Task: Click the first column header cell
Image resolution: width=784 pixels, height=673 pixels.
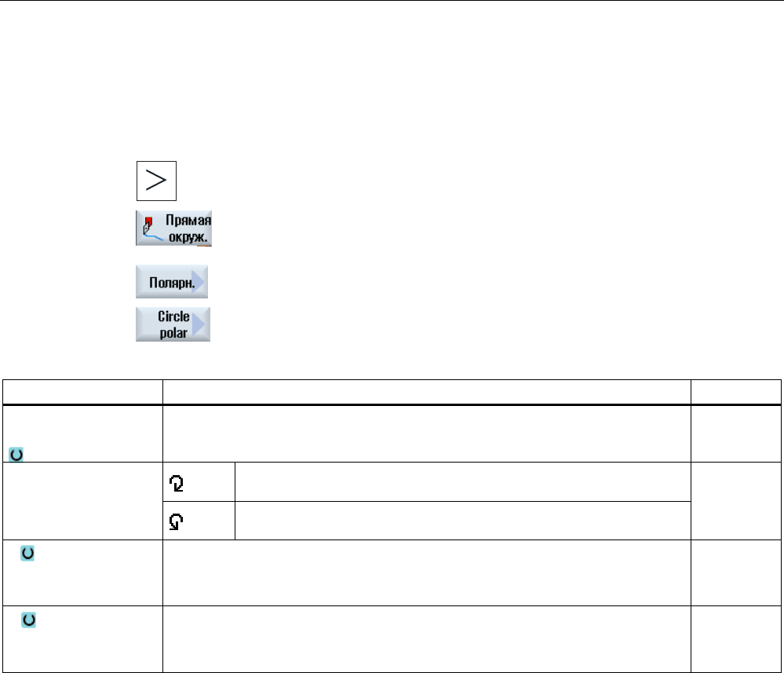Action: 82,392
